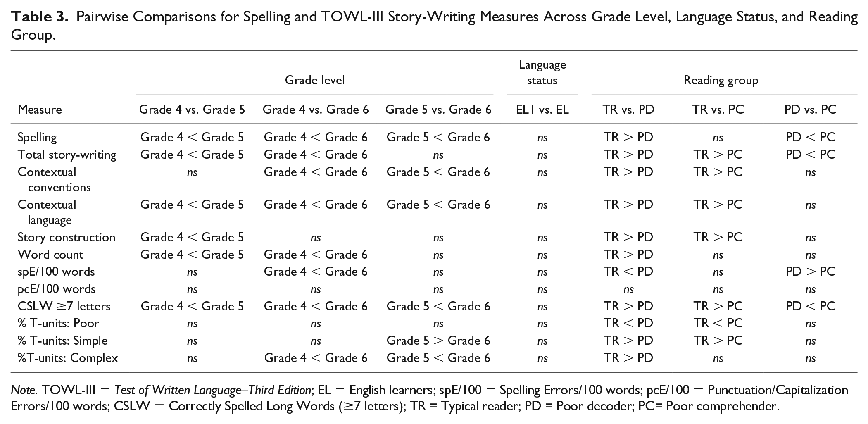Select the 'Story construction' row label
The width and height of the screenshot is (868, 424).
67,237
